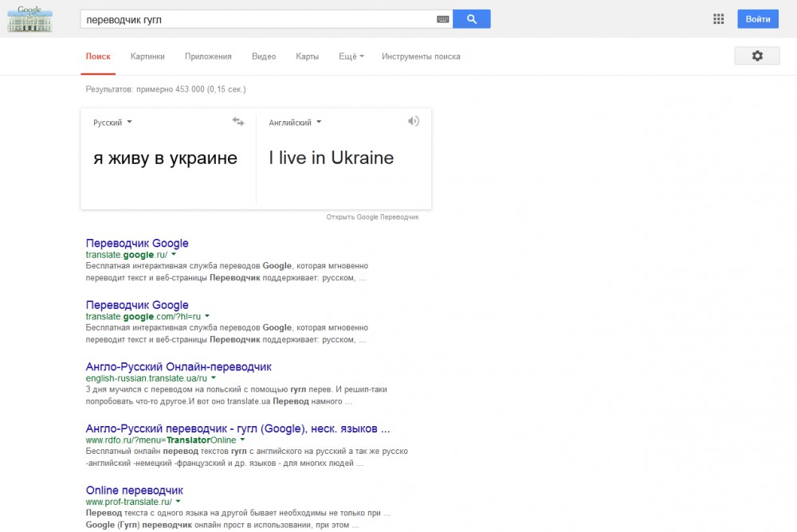
Task: Open the Англо-Русский Онлайн-переводчик result
Action: (179, 367)
